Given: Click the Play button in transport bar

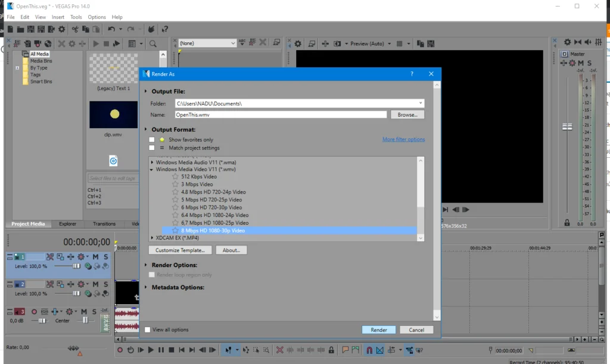Looking at the screenshot, I should click(151, 350).
